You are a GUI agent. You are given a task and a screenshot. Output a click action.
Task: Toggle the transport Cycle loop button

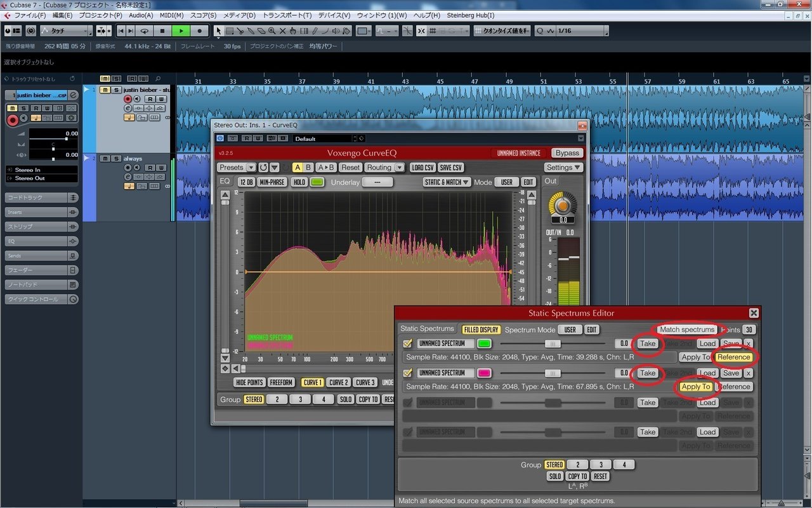point(145,30)
